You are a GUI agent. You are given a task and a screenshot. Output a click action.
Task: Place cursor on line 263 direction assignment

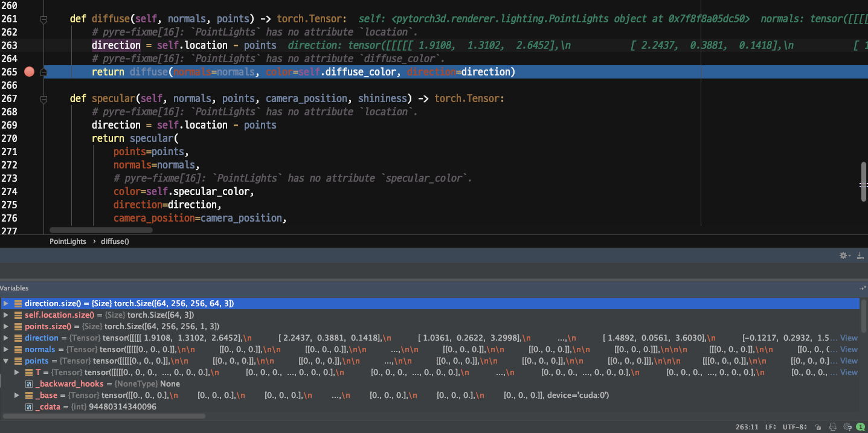click(184, 45)
